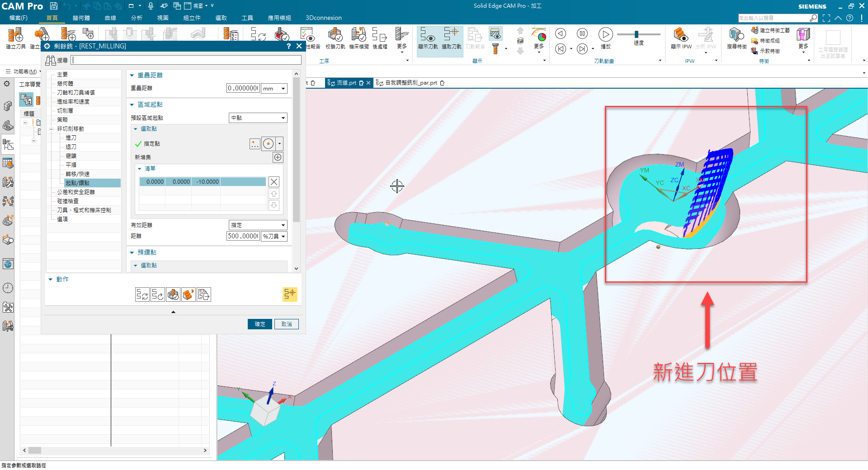Click post process icon in 動作 section
The width and height of the screenshot is (868, 470).
coord(204,295)
